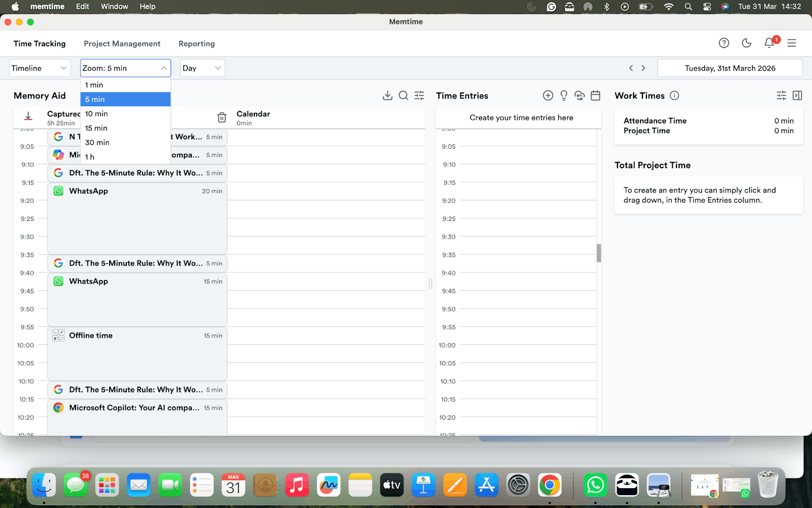Screen dimensions: 812x508
Task: Open the Timeline view dropdown
Action: 40,68
